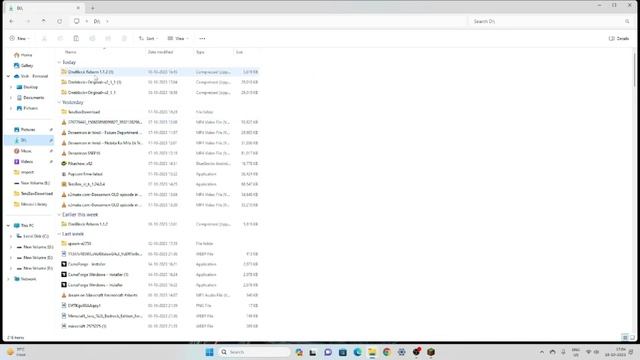This screenshot has height=360, width=640.
Task: Collapse the Today group
Action: click(x=59, y=62)
